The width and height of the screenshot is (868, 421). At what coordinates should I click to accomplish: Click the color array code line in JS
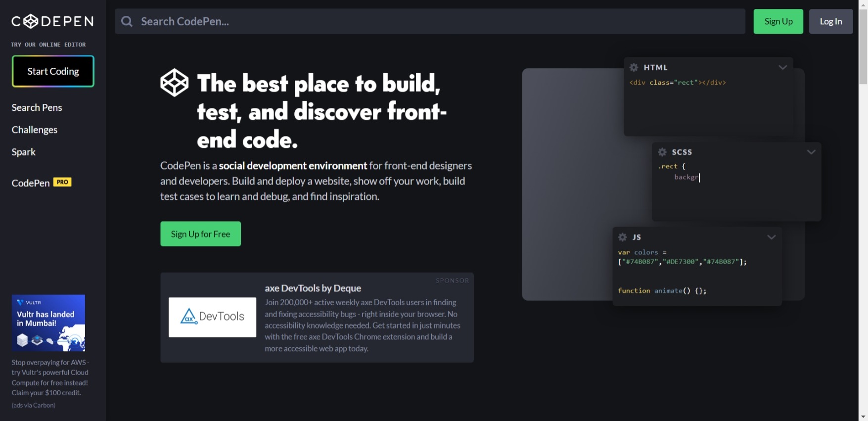683,262
